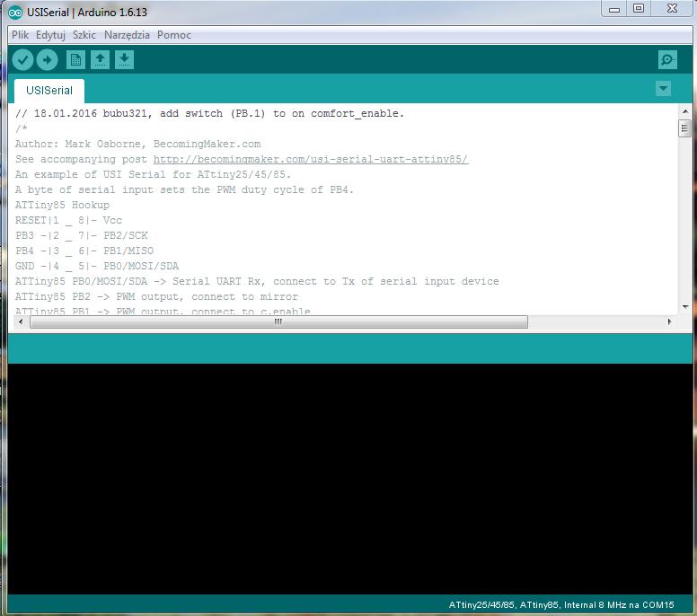Click the 'PB4 -|3 _ 6|- PB1/MISO' line
Screen dimensions: 697x616
pos(84,251)
